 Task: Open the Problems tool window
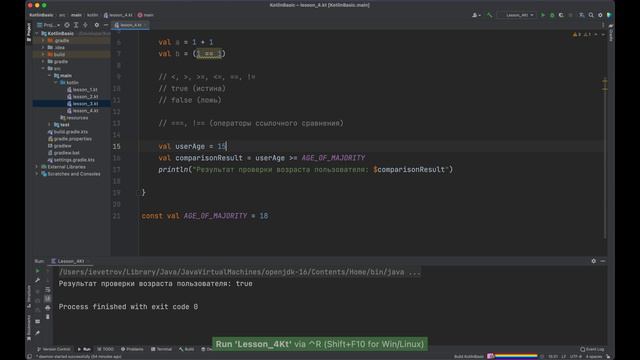click(x=132, y=349)
